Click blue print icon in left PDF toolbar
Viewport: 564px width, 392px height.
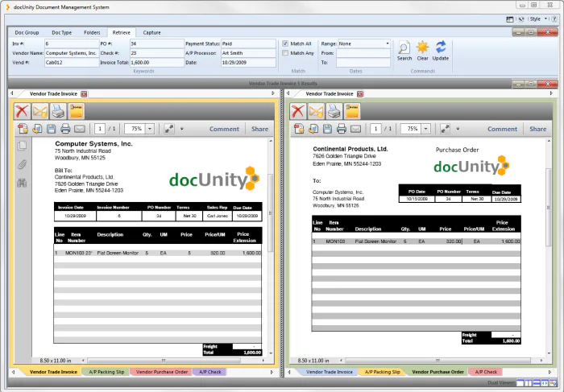click(65, 129)
